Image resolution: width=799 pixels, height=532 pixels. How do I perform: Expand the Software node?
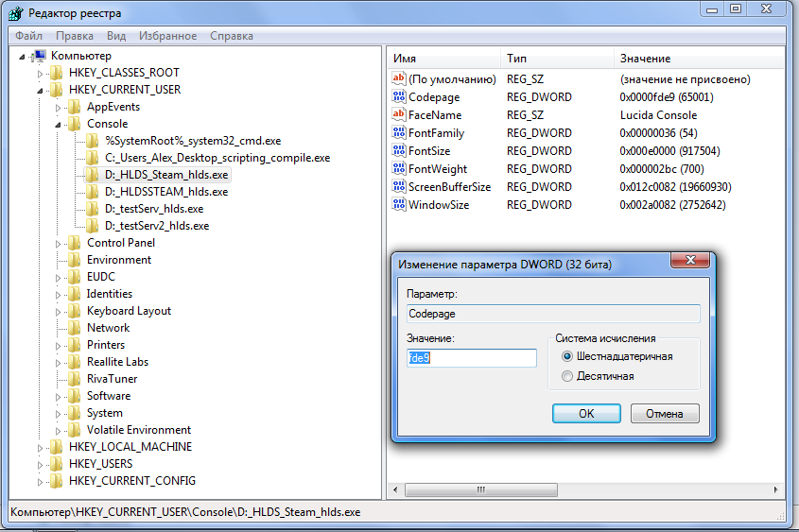pos(58,397)
